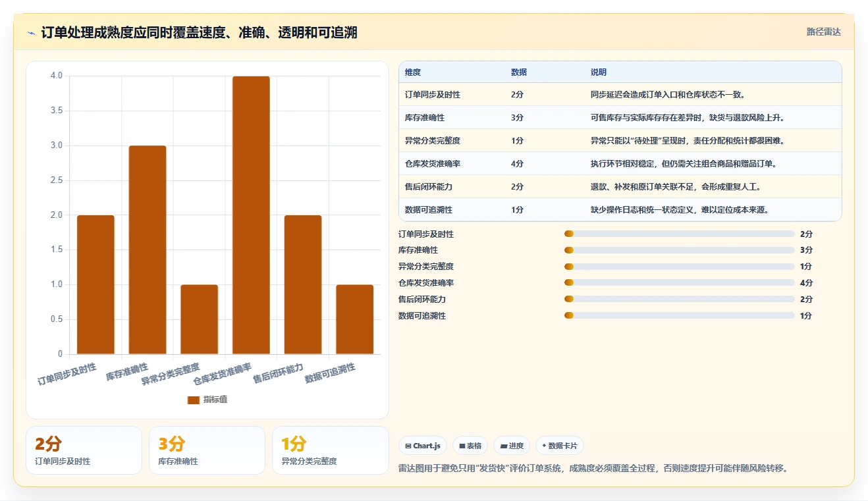Select the Chart.js tag chip
Viewport: 868px width, 501px height.
point(423,446)
